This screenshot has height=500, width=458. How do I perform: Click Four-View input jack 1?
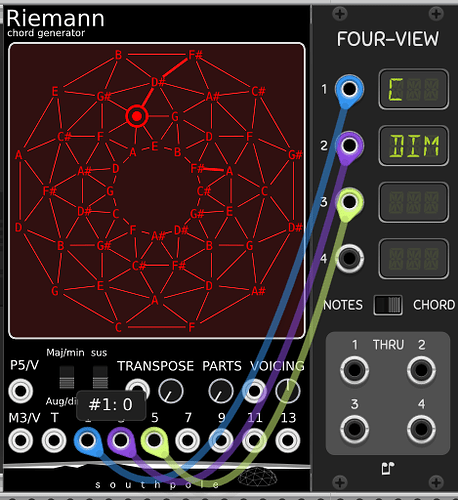click(x=349, y=89)
